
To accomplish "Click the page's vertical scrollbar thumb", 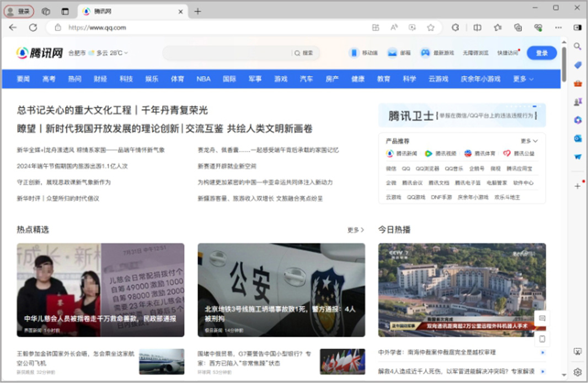I will pos(564,63).
